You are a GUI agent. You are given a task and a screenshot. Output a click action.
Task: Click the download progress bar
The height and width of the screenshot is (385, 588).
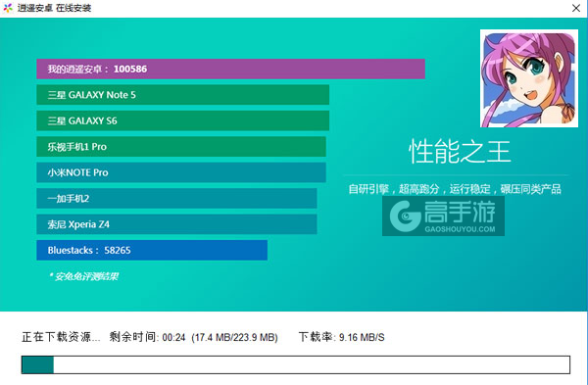coord(296,364)
